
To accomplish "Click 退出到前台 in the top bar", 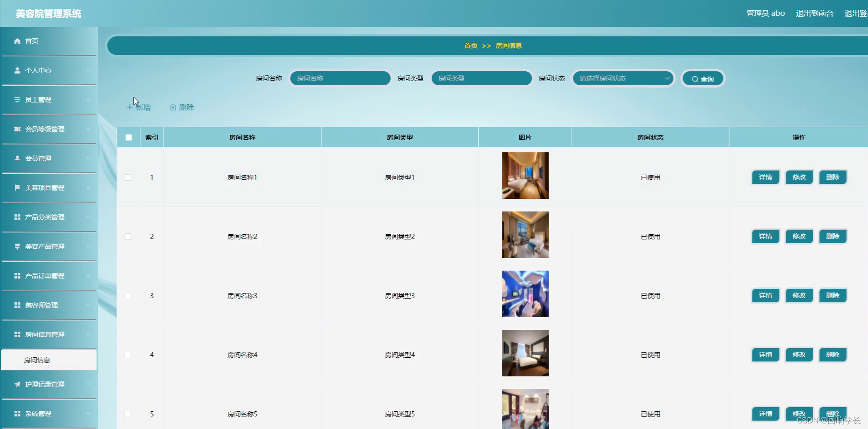I will pos(814,13).
